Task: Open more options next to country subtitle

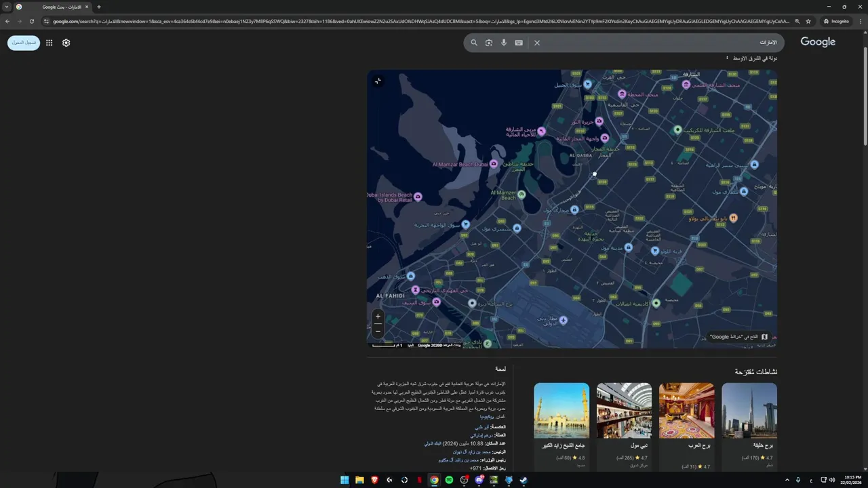Action: coord(727,58)
